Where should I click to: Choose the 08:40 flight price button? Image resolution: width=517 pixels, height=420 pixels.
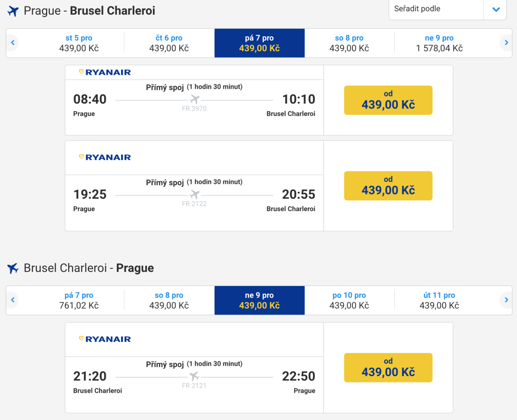(388, 100)
